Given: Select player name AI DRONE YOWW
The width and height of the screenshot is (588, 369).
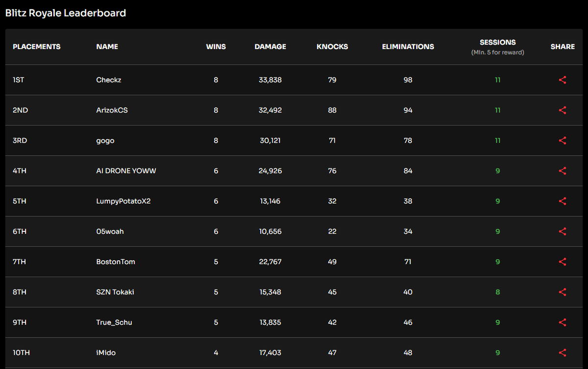Looking at the screenshot, I should click(x=126, y=171).
